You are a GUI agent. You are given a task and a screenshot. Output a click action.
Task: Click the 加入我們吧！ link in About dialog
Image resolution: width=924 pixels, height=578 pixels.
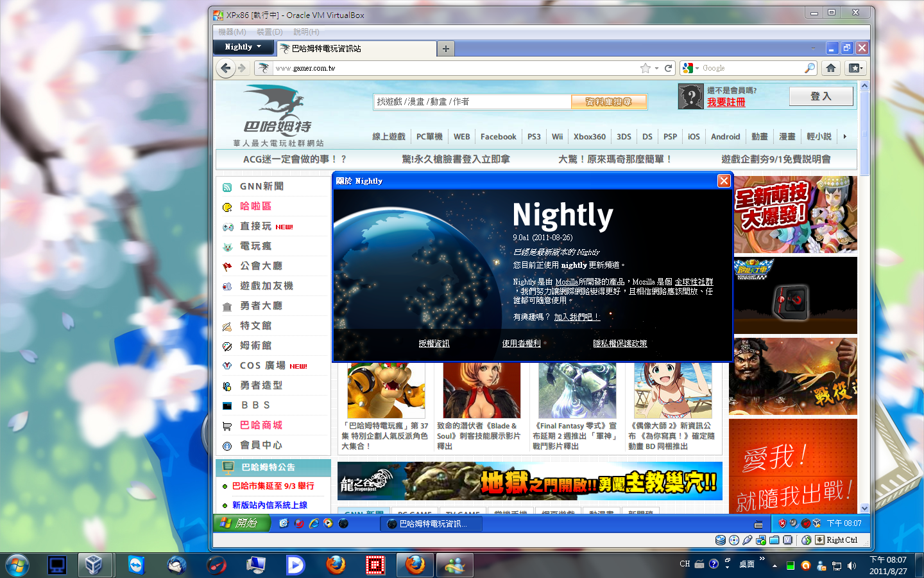tap(577, 317)
